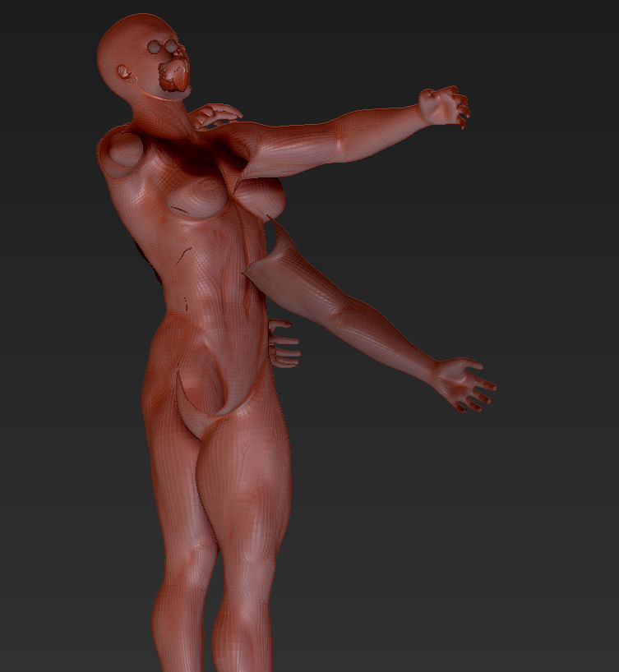
Task: Click the ear on the model's head
Action: click(125, 74)
